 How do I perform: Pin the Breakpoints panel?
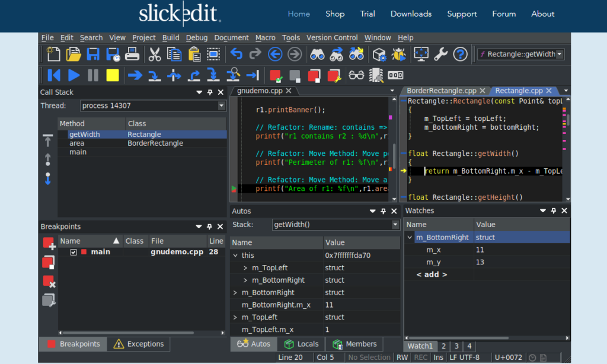point(209,226)
